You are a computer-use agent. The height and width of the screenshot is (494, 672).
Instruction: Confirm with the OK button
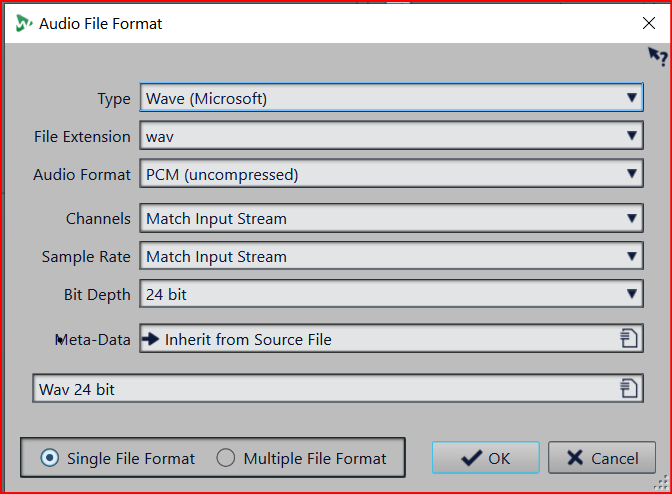pos(486,458)
